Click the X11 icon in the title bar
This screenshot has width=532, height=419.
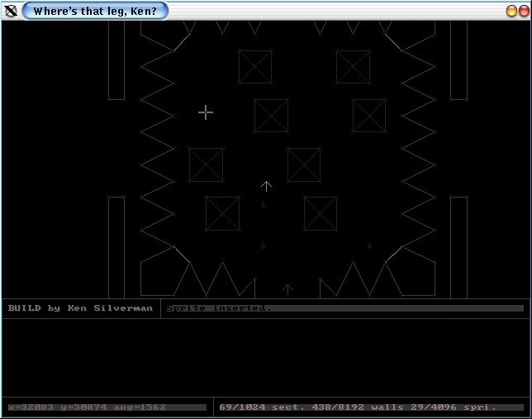point(11,11)
